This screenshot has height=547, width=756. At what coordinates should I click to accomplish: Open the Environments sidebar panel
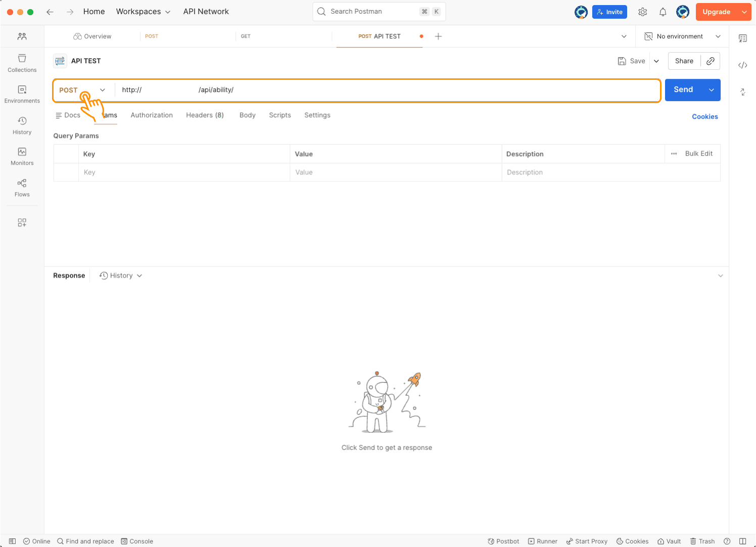22,95
